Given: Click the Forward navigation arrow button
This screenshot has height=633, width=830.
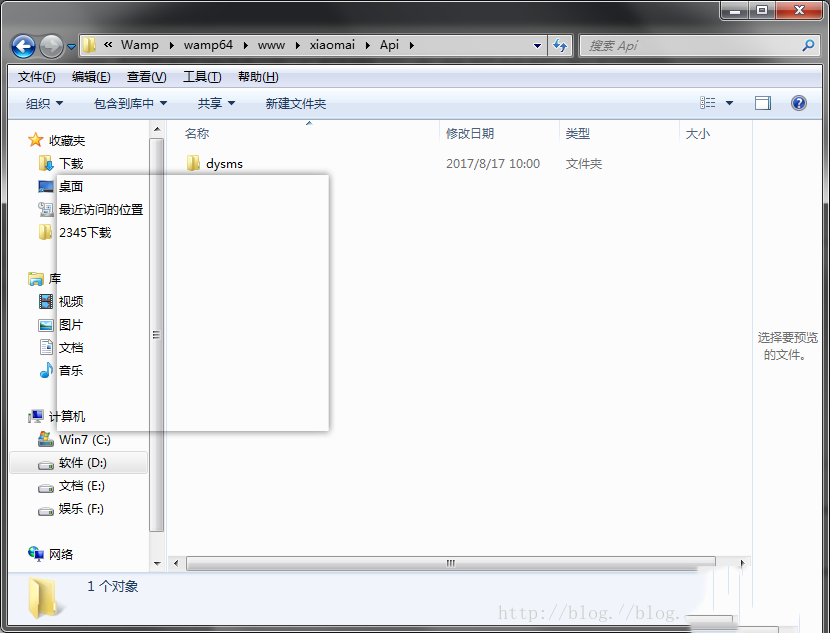Looking at the screenshot, I should 51,45.
